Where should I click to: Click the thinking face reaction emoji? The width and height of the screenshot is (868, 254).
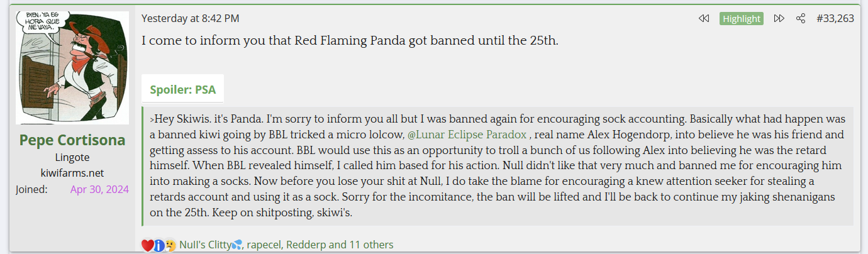click(x=170, y=245)
